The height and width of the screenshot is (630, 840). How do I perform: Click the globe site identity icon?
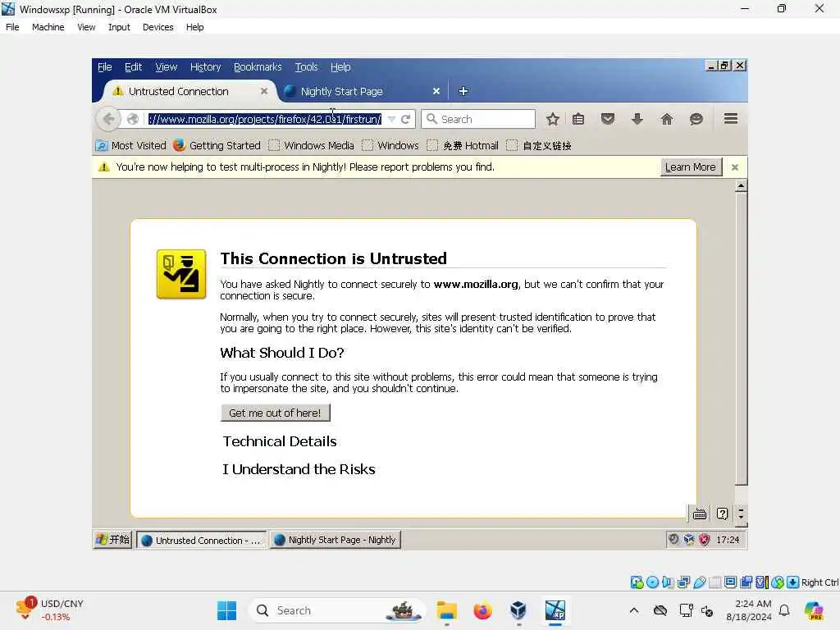tap(133, 119)
